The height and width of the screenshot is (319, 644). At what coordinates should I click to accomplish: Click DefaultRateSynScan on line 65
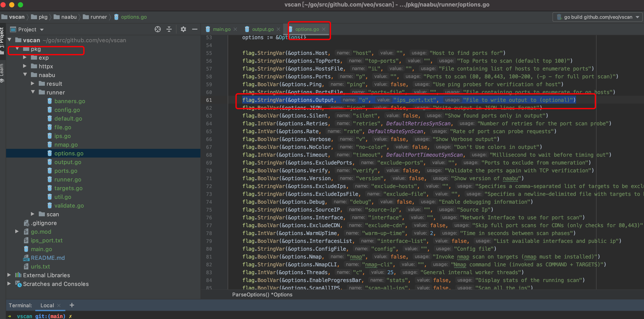click(x=395, y=131)
